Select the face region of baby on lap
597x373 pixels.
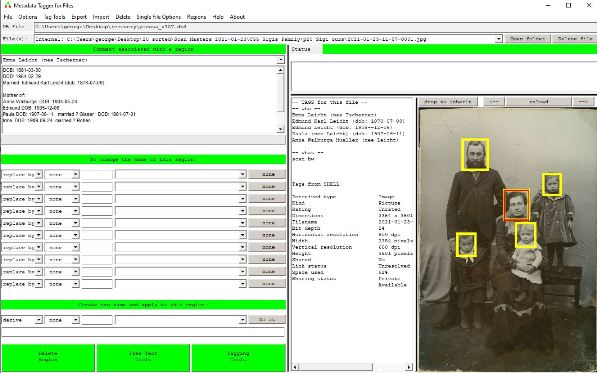click(x=526, y=235)
